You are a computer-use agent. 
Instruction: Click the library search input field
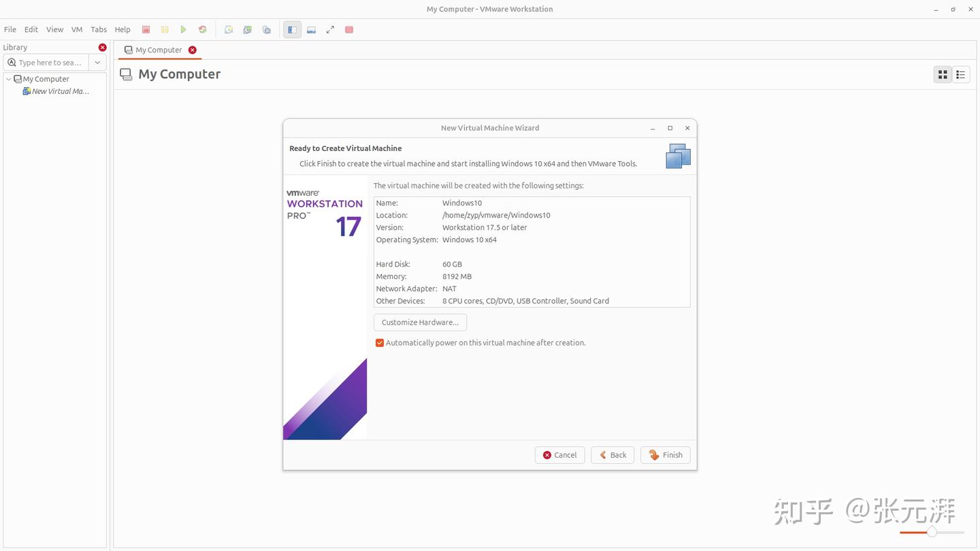point(50,63)
